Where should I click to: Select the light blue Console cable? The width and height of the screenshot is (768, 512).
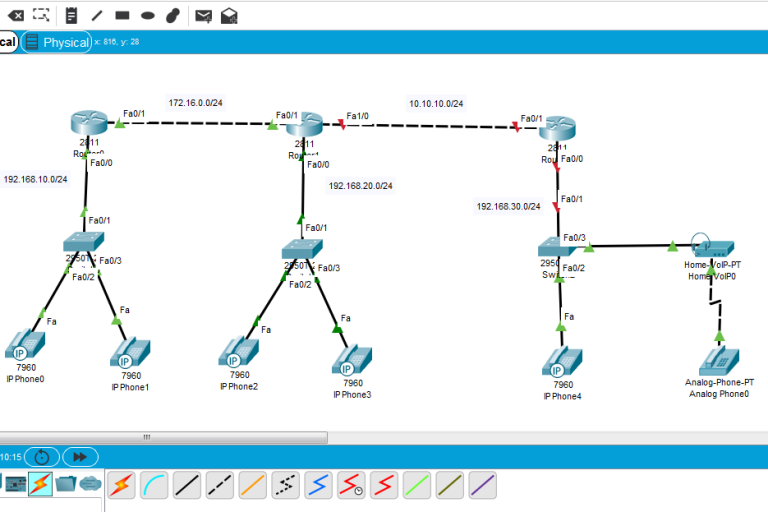pos(154,485)
